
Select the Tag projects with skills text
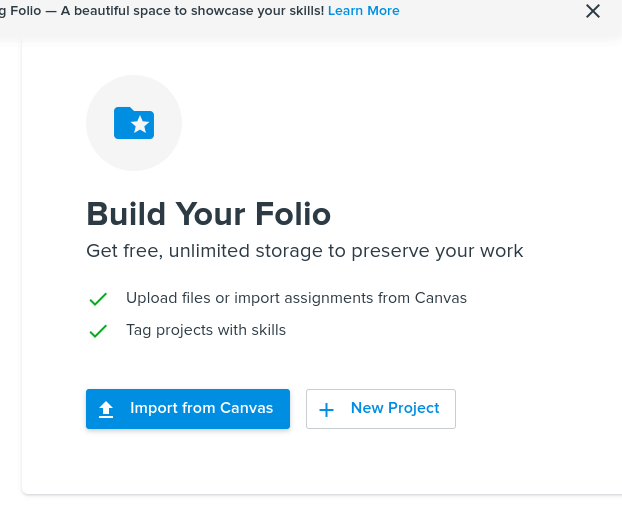tap(206, 330)
